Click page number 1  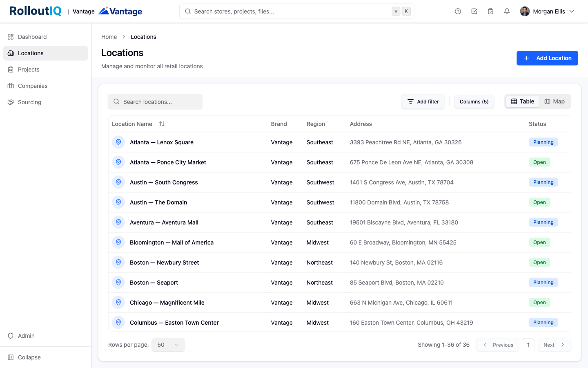tap(528, 345)
